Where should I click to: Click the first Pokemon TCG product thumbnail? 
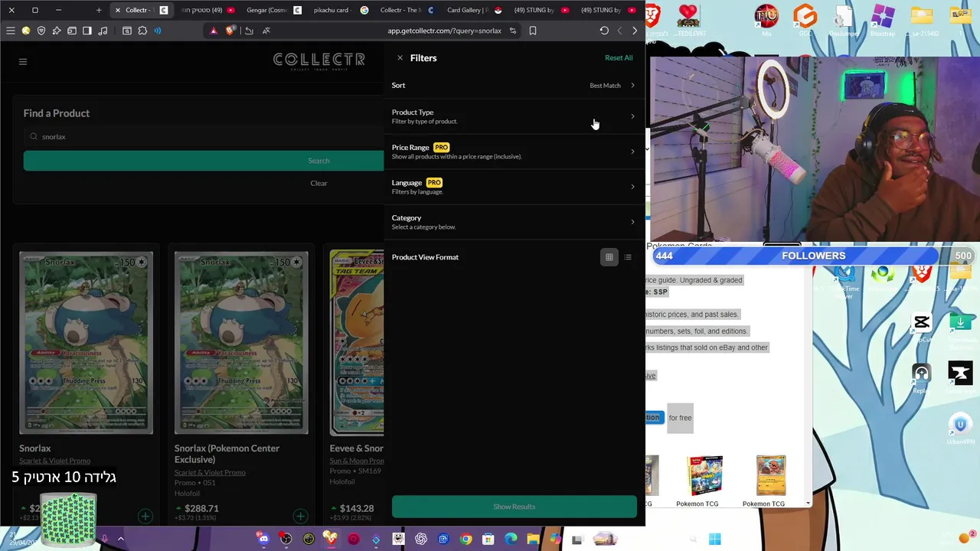point(704,476)
